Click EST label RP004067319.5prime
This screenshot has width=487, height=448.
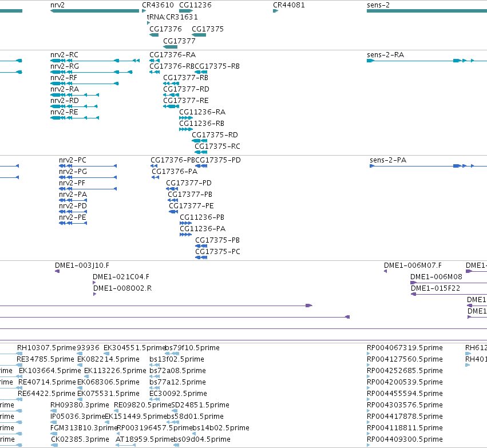405,348
